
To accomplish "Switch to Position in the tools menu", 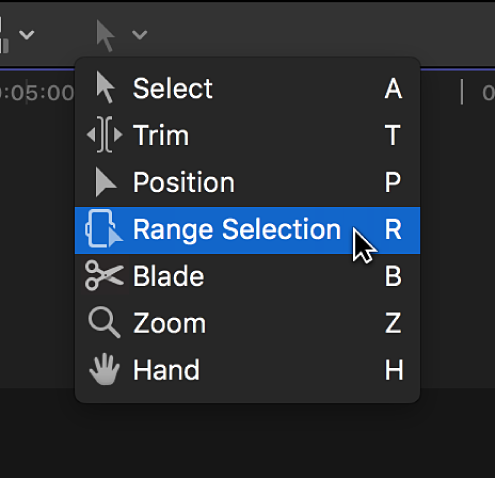I will (247, 182).
